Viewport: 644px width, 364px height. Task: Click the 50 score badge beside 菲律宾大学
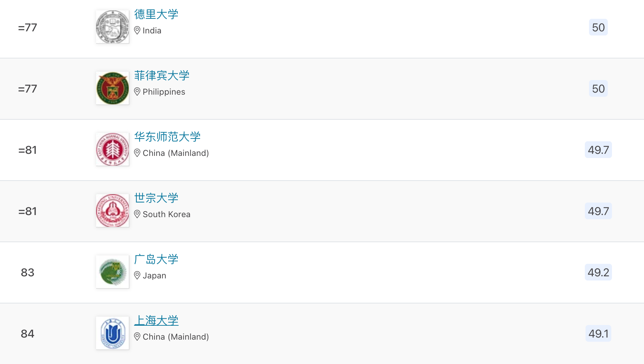click(x=598, y=88)
